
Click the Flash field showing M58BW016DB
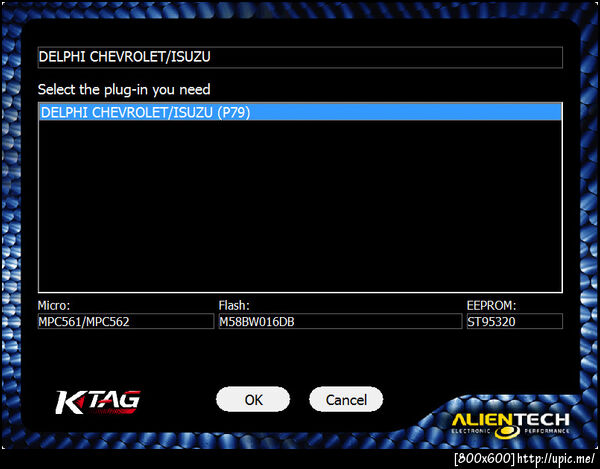tap(340, 321)
